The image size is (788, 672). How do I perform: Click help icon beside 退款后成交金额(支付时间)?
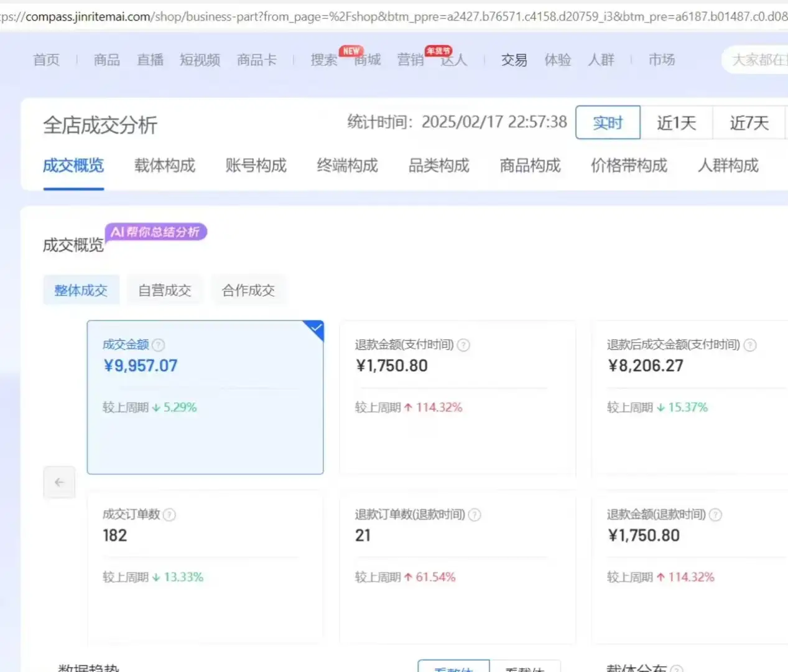(750, 345)
